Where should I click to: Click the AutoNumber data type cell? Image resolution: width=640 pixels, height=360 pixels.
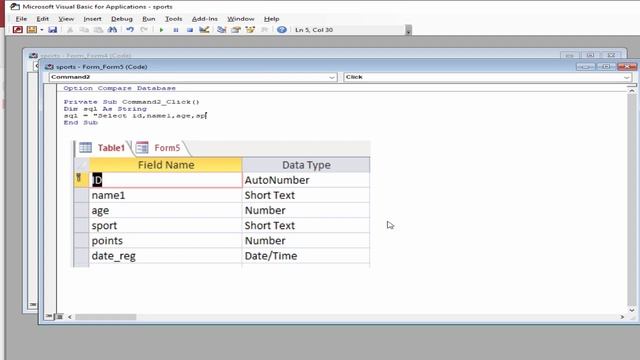coord(306,180)
